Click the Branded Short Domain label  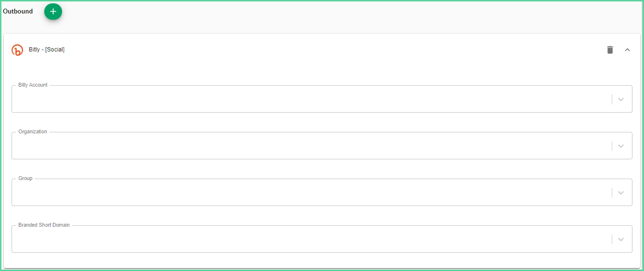[44, 225]
